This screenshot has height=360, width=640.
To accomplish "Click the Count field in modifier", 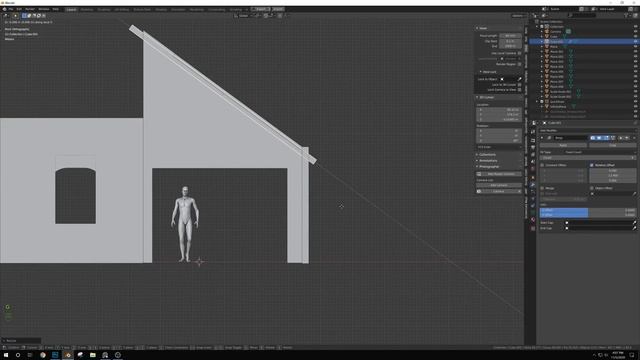I will click(x=587, y=158).
